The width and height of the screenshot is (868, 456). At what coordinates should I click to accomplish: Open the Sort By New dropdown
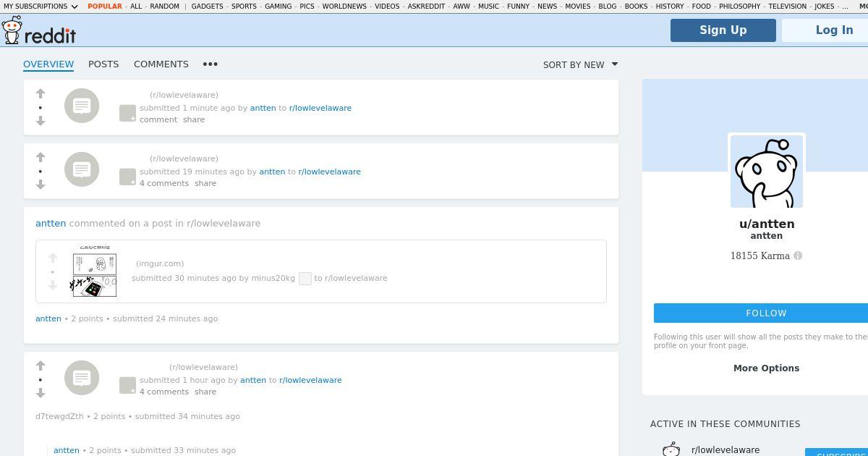(x=581, y=64)
